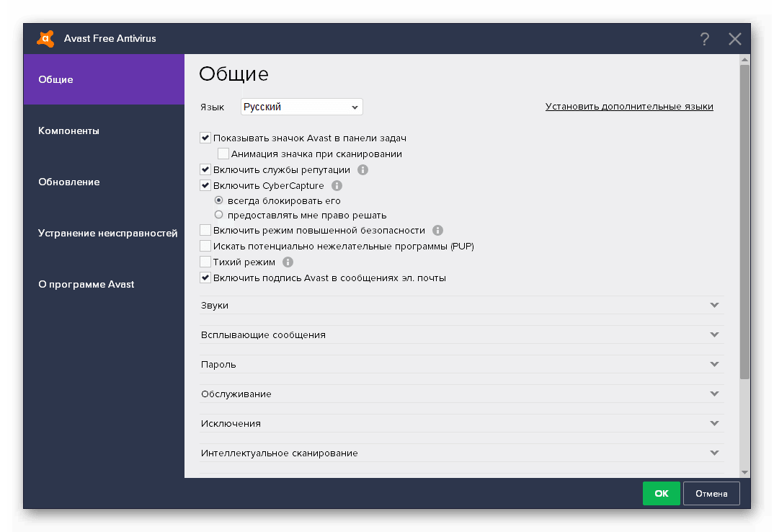Click the Отмена button
Viewport: 774px width, 532px height.
tap(711, 494)
